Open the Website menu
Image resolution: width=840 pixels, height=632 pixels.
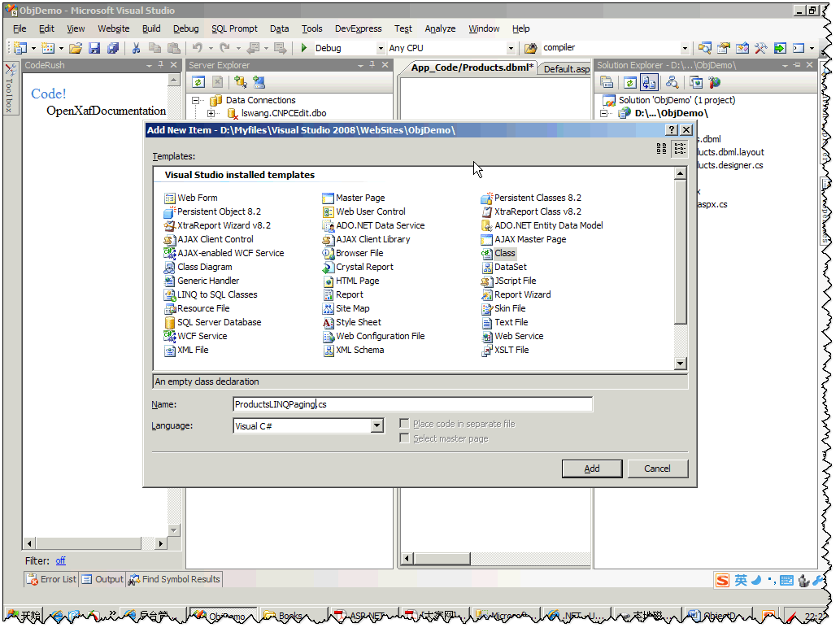[x=113, y=29]
